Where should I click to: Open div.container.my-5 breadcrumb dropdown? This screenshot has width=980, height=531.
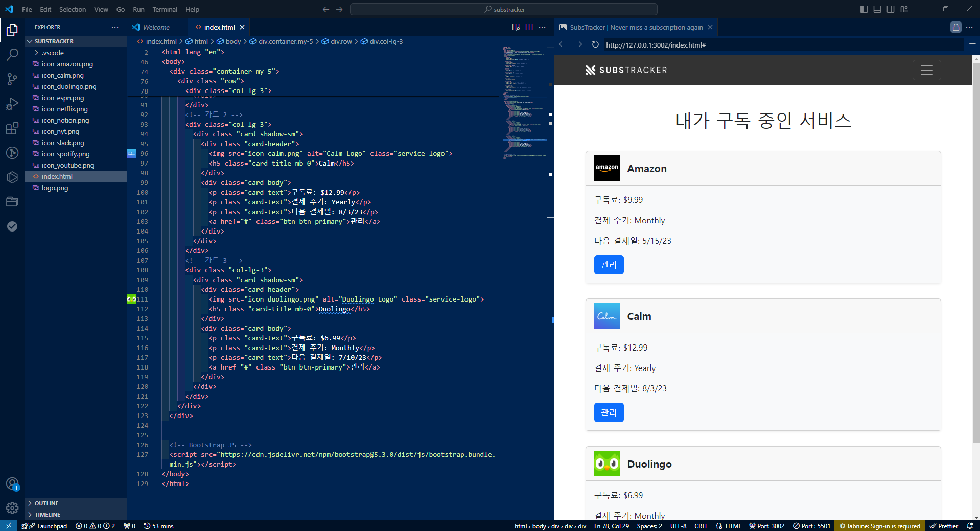click(x=281, y=41)
